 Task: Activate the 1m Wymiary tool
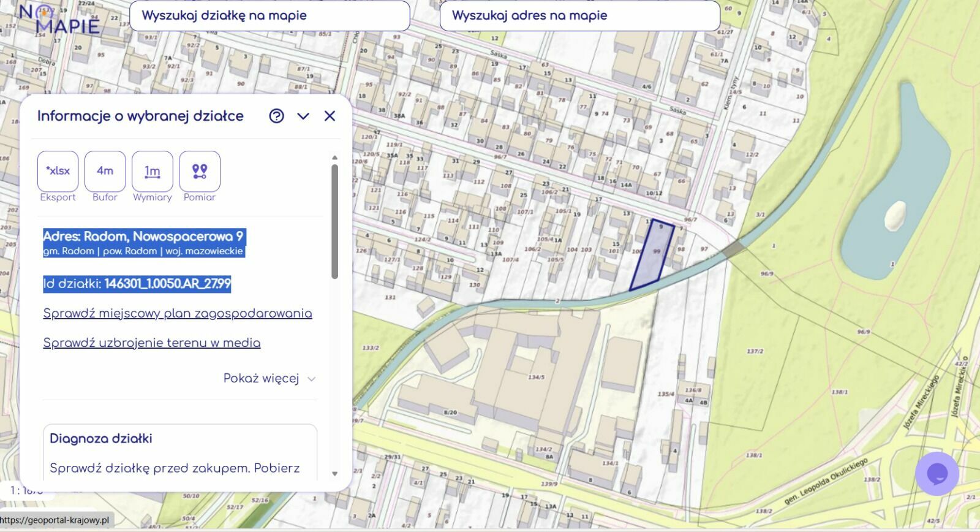(152, 171)
